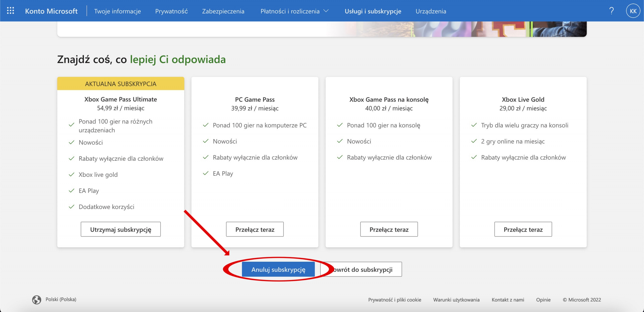
Task: Expand the Płatności i rozliczenia dropdown
Action: 294,11
